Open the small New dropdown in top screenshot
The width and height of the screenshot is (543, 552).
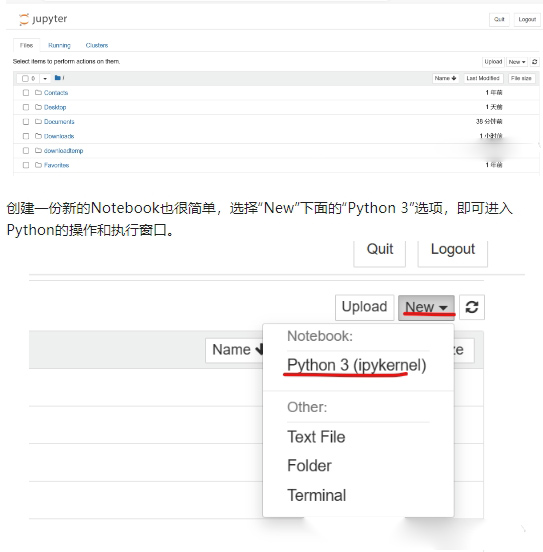tap(517, 62)
